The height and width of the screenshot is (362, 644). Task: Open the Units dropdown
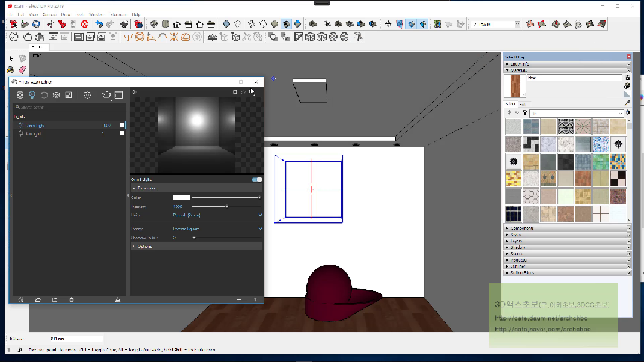tap(217, 215)
